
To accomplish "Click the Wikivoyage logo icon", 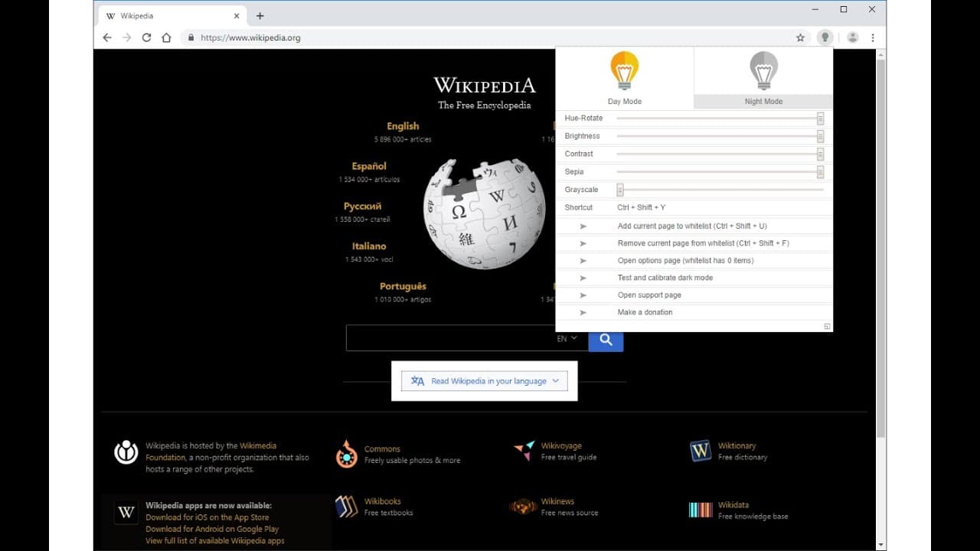I will [x=524, y=451].
